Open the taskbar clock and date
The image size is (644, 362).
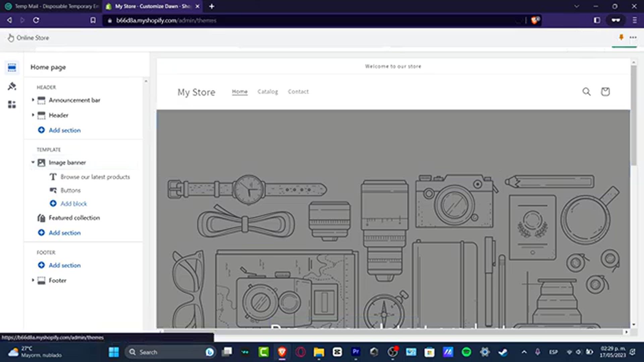[x=613, y=352]
